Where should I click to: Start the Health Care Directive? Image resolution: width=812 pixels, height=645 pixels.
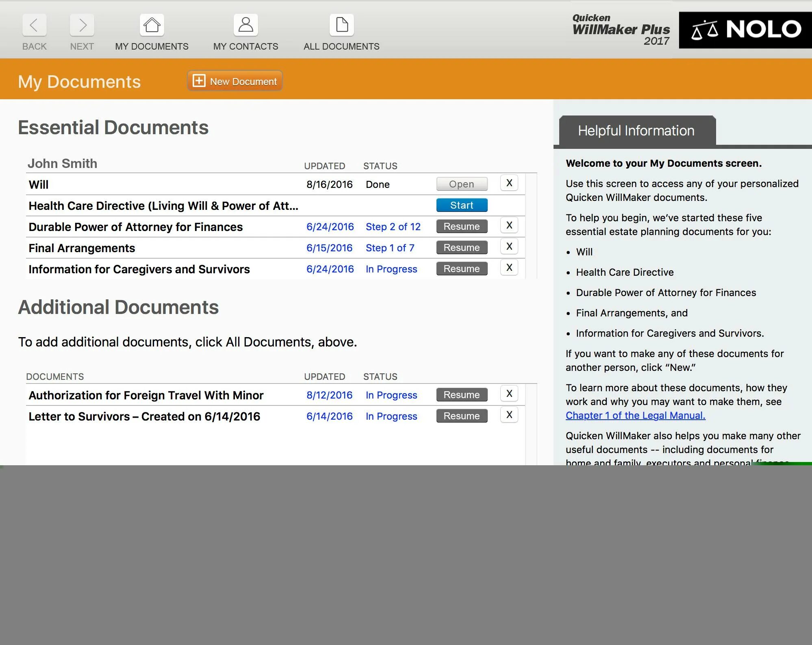(x=462, y=205)
